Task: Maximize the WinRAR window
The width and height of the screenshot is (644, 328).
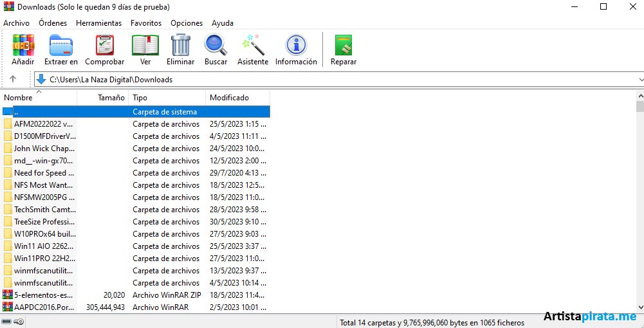Action: point(603,6)
